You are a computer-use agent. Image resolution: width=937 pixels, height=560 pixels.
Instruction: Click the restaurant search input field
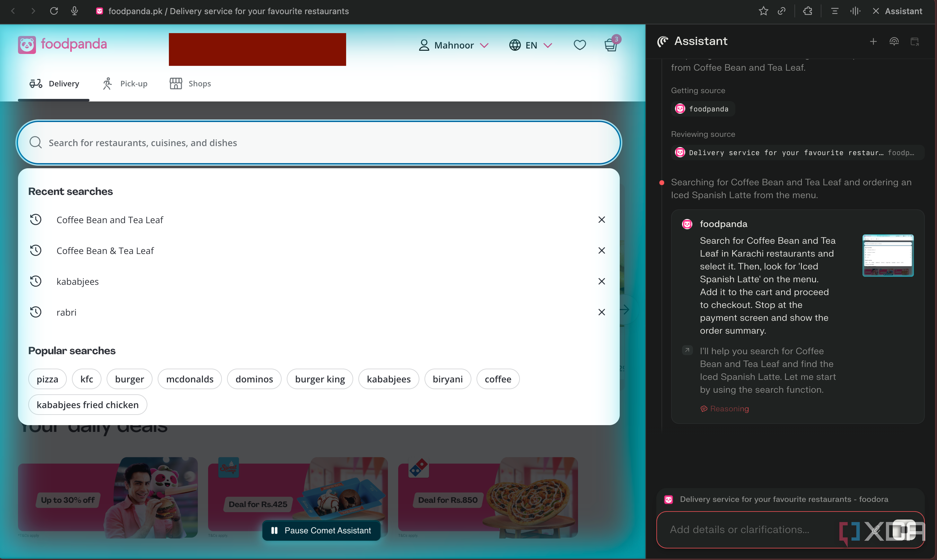(319, 143)
